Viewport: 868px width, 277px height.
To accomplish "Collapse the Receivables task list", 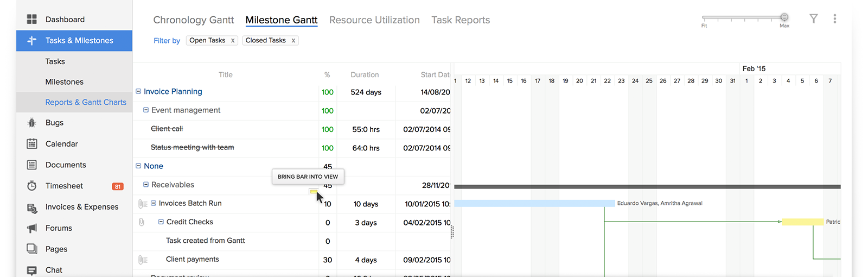I will point(146,185).
